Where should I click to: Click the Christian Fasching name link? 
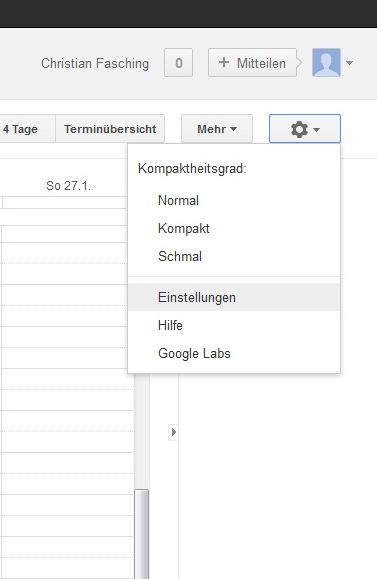tap(95, 63)
